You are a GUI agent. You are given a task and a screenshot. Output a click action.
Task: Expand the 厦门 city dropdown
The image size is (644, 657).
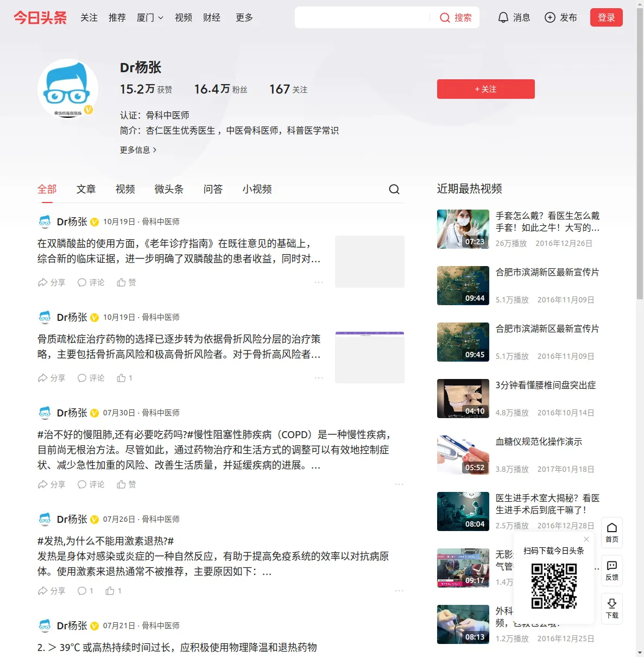(x=150, y=17)
